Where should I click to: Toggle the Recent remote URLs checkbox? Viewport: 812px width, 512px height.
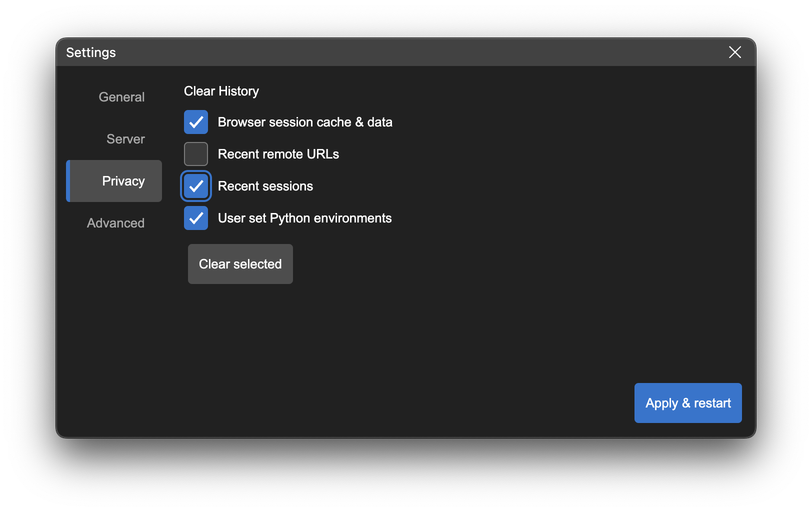coord(195,153)
